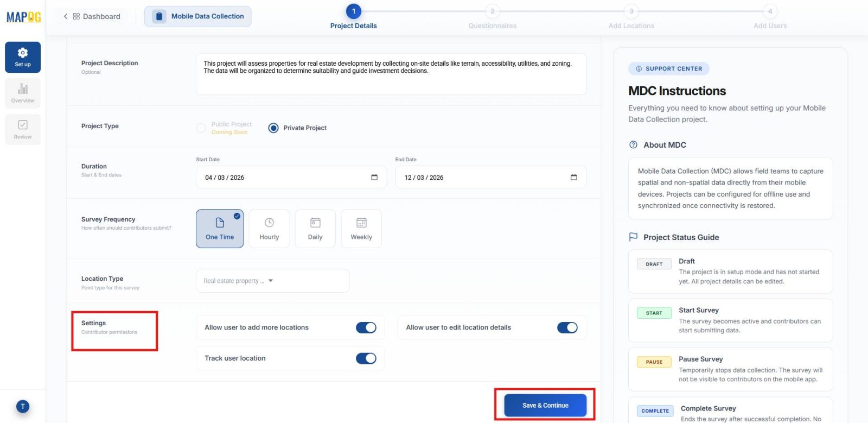Screen dimensions: 868x423
Task: Toggle Allow user to add more locations
Action: [x=366, y=327]
